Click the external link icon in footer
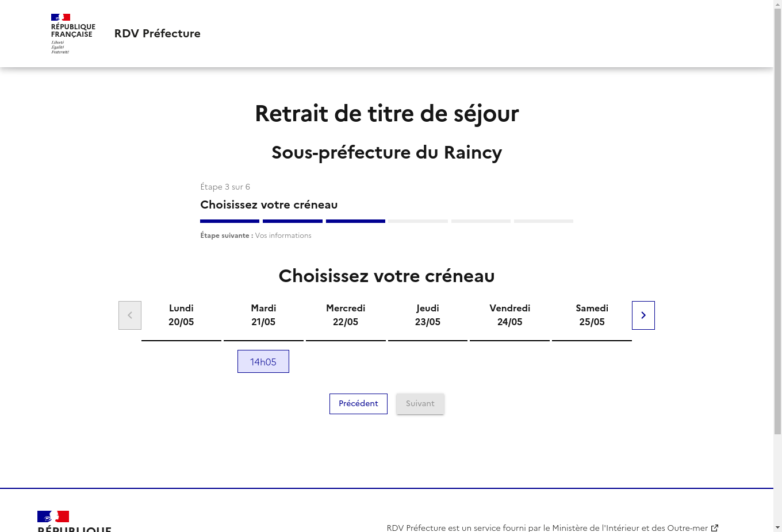 [715, 527]
